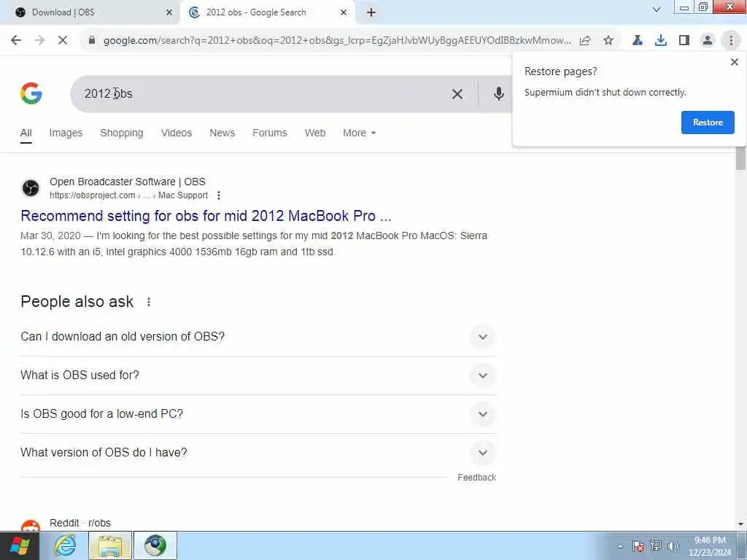Screen dimensions: 747x560
Task: Click the Reddit result icon
Action: click(31, 526)
